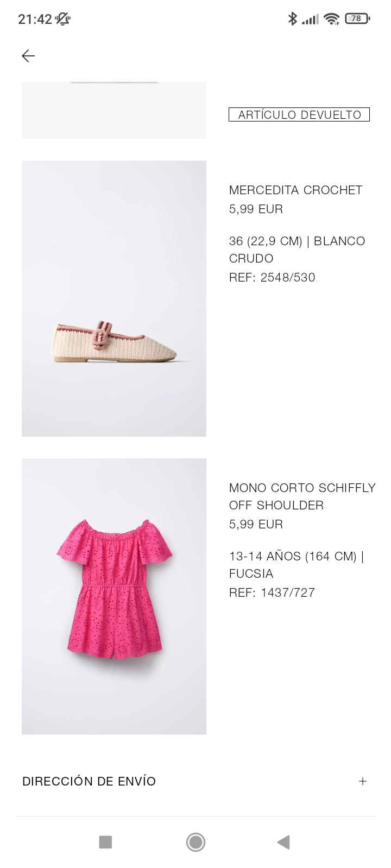This screenshot has height=868, width=391.
Task: Tap the battery level indicator
Action: [x=357, y=18]
